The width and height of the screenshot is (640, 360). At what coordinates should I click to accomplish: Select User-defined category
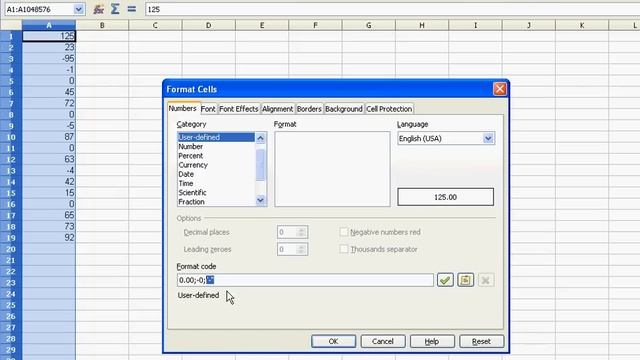point(216,137)
